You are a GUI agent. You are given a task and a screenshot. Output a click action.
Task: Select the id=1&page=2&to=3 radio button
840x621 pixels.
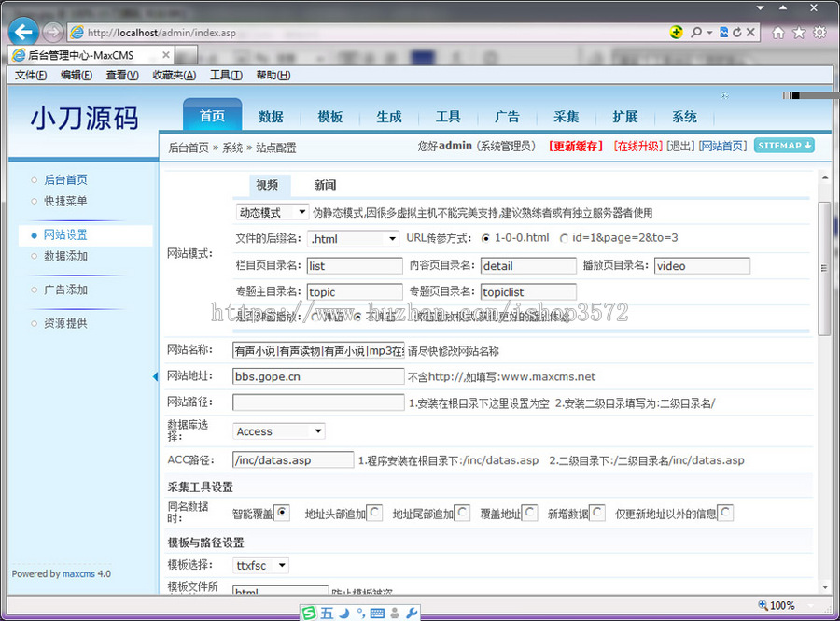tap(564, 238)
